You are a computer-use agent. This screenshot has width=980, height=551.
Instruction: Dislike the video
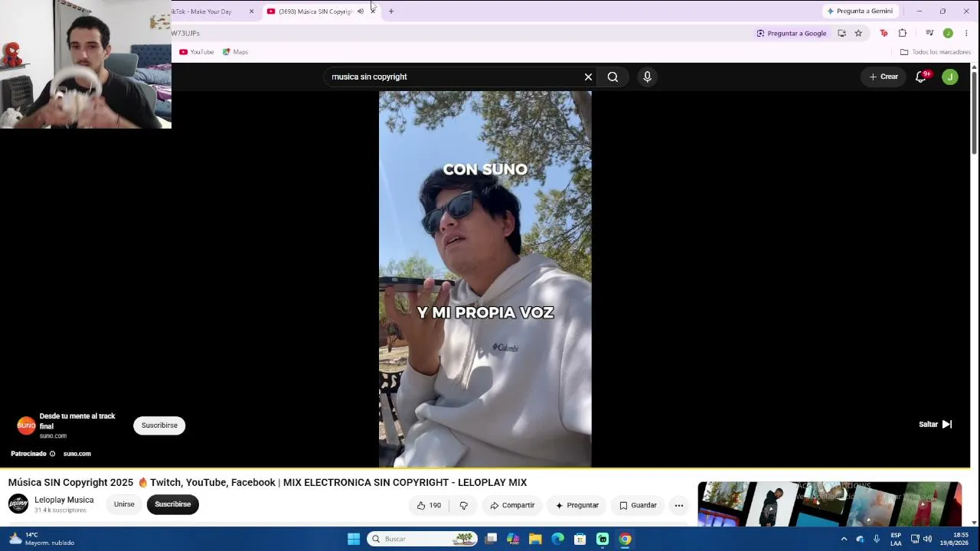[x=463, y=505]
